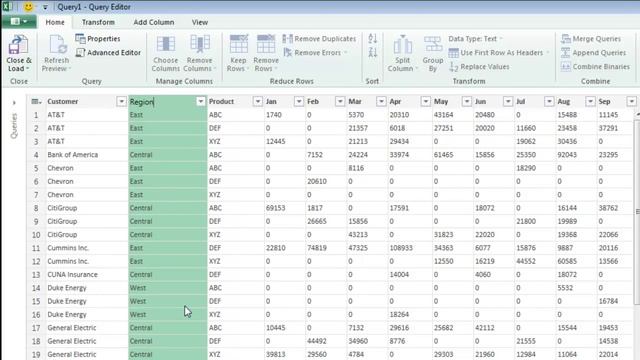Click the 44552 value in Jul
This screenshot has height=360, width=640.
526,261
